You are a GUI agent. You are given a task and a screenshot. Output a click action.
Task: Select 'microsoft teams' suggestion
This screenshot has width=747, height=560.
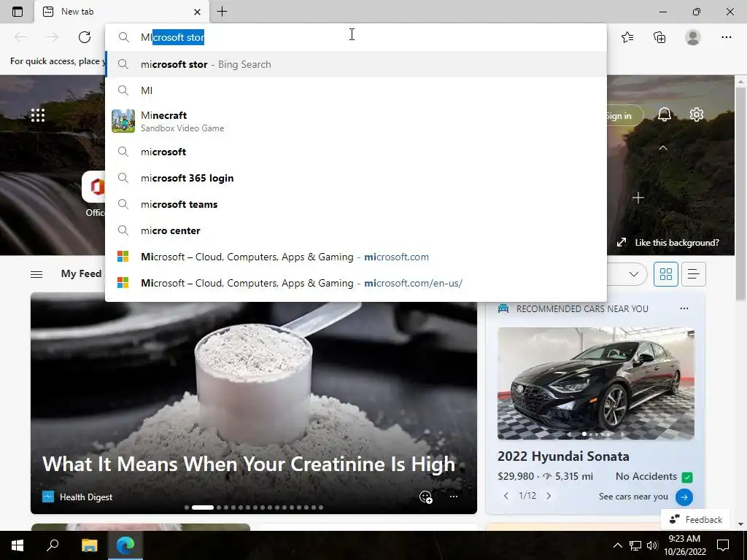click(x=356, y=204)
